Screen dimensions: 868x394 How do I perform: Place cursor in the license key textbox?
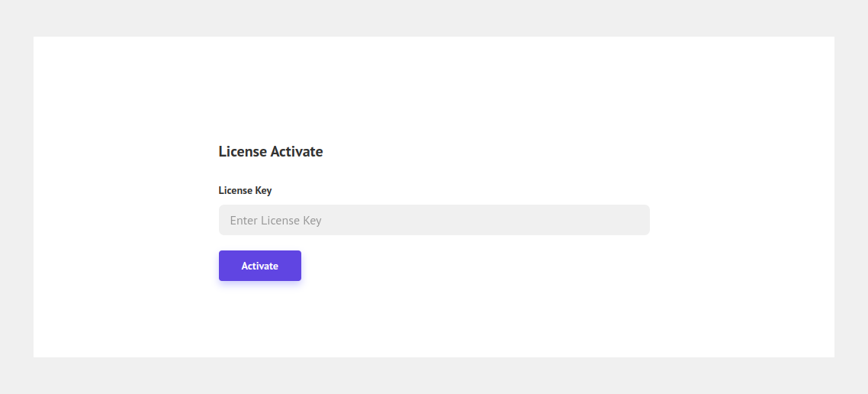(x=433, y=220)
